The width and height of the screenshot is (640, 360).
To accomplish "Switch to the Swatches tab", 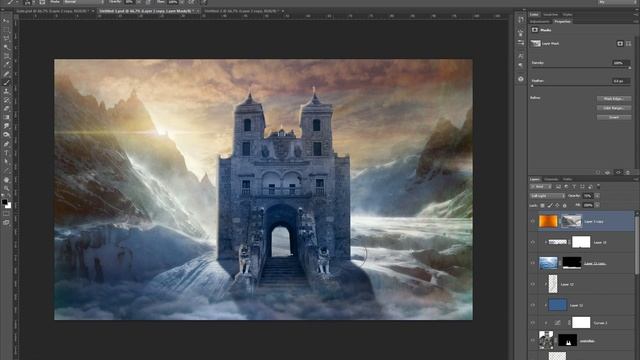I will [x=551, y=14].
